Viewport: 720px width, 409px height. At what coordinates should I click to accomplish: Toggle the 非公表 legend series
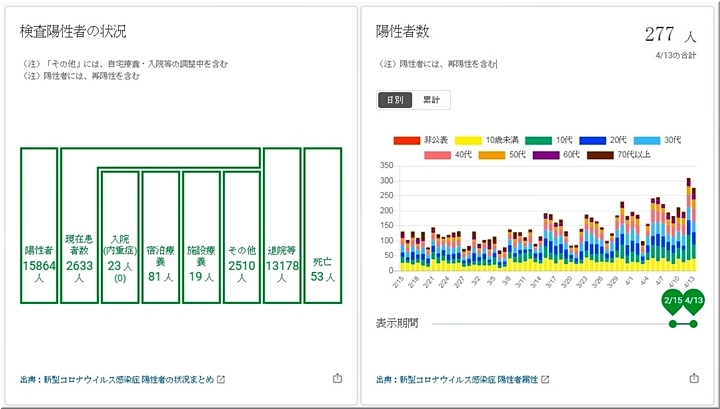(420, 140)
